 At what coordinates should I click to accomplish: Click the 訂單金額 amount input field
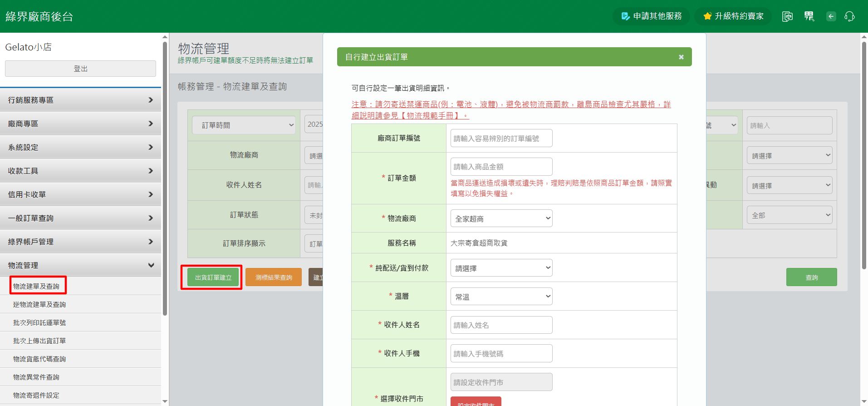(501, 167)
